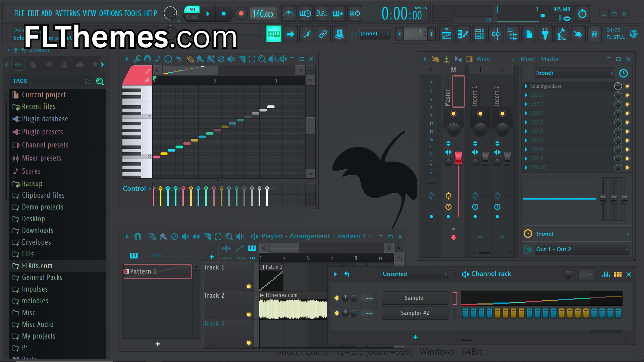This screenshot has height=362, width=644.
Task: Open the Wide mixer layout dropdown
Action: point(495,59)
